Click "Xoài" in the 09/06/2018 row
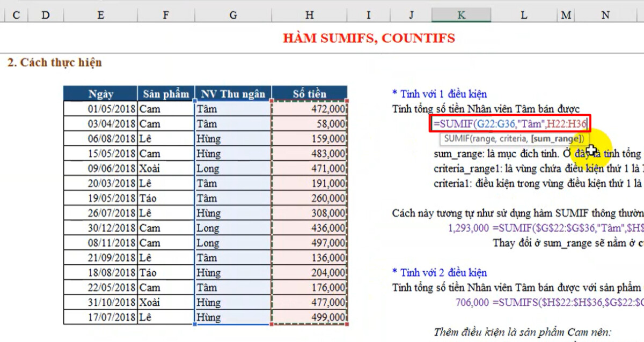Image resolution: width=644 pixels, height=342 pixels. click(x=166, y=168)
